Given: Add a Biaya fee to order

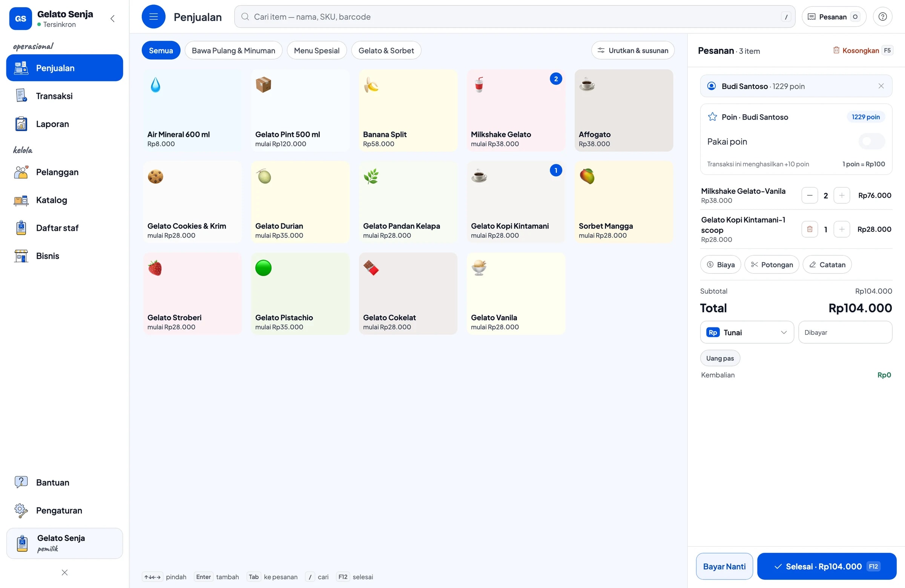Looking at the screenshot, I should pyautogui.click(x=721, y=265).
